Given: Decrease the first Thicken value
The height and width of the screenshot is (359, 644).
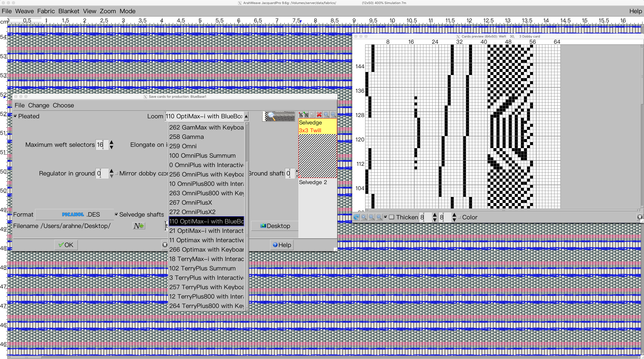Looking at the screenshot, I should point(435,220).
